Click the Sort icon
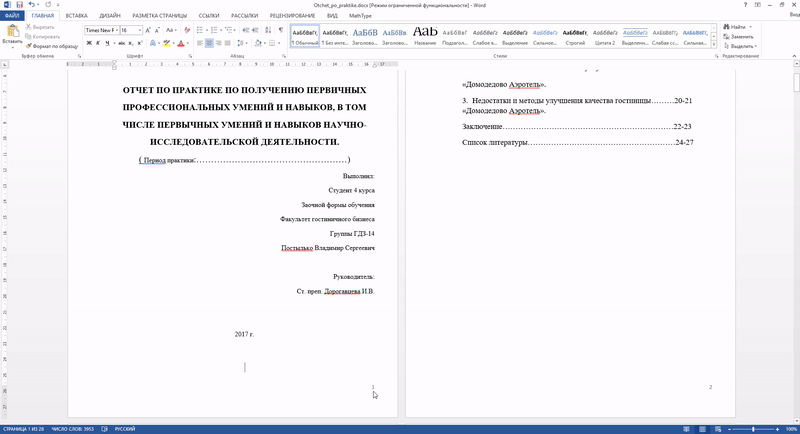This screenshot has height=434, width=800. 268,30
